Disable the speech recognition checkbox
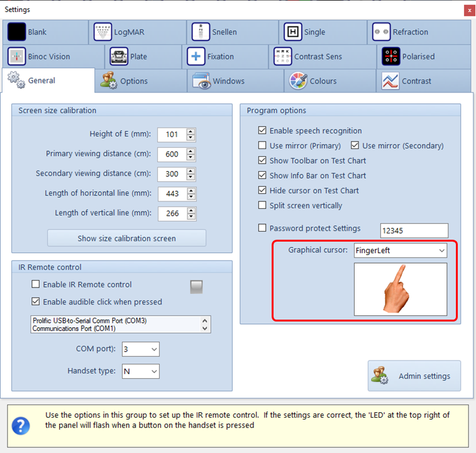This screenshot has width=476, height=453. click(262, 131)
